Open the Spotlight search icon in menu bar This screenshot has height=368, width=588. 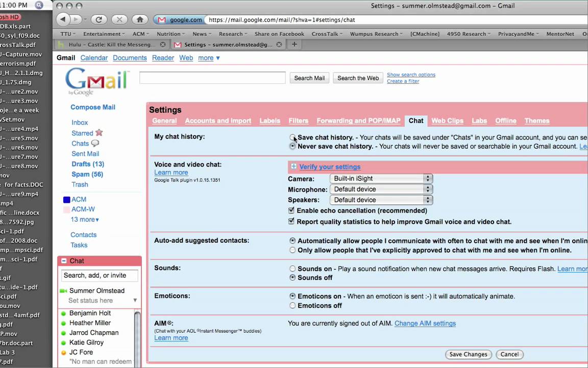click(x=39, y=5)
